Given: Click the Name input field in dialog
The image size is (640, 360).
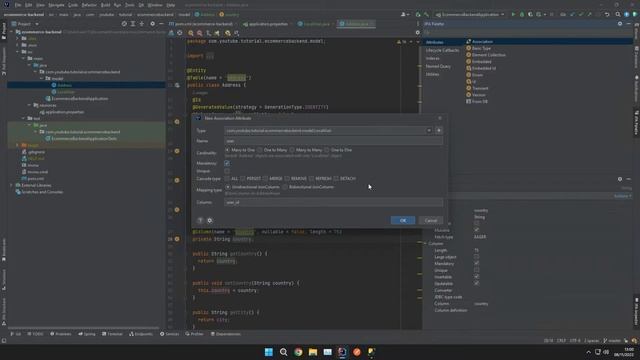Looking at the screenshot, I should pos(333,141).
